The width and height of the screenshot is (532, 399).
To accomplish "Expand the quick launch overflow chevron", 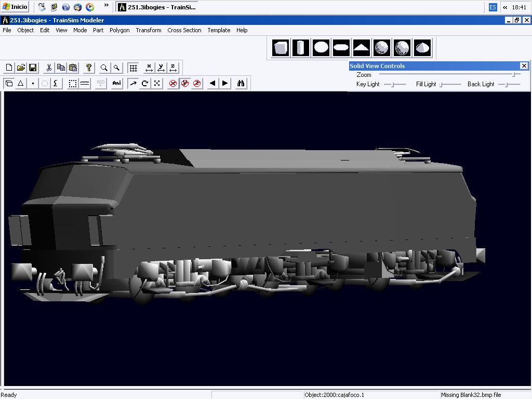I will click(x=107, y=6).
